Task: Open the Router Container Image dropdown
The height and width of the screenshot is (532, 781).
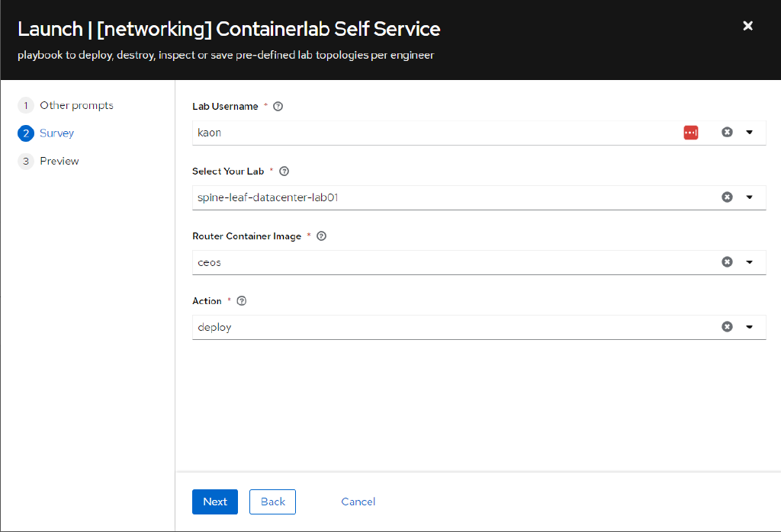Action: tap(749, 261)
